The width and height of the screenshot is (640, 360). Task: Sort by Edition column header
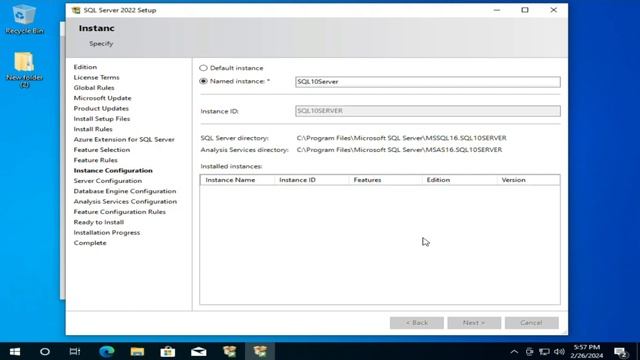pyautogui.click(x=460, y=180)
